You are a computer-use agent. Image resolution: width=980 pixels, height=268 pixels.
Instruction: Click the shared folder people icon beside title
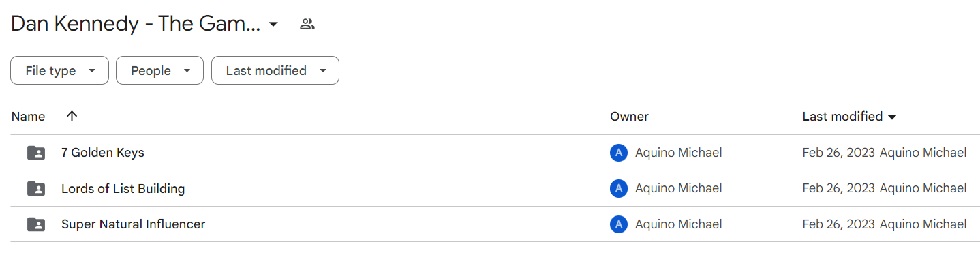pos(307,25)
